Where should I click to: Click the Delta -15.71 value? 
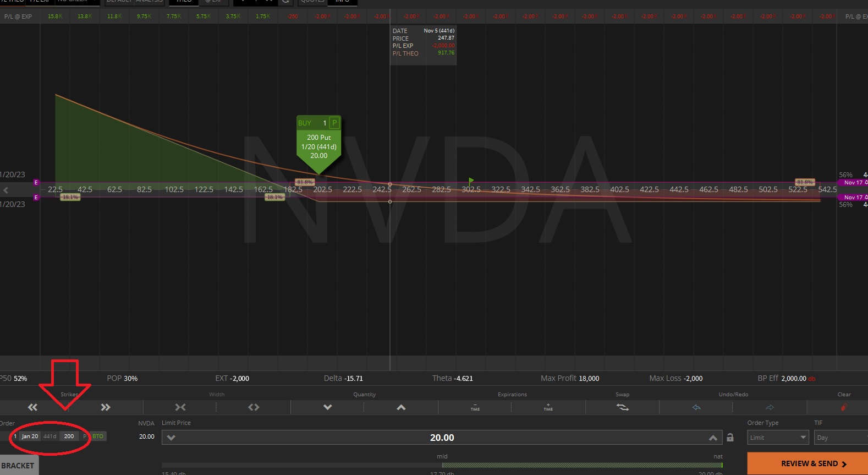click(343, 378)
